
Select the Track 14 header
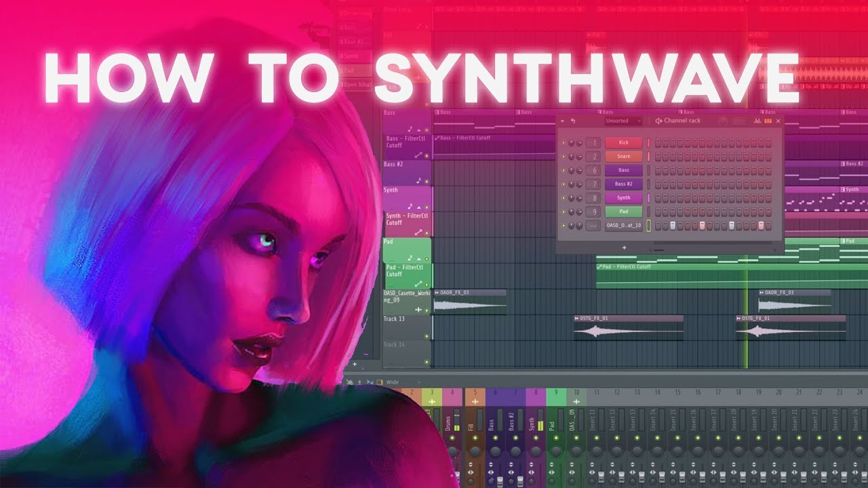tap(406, 354)
